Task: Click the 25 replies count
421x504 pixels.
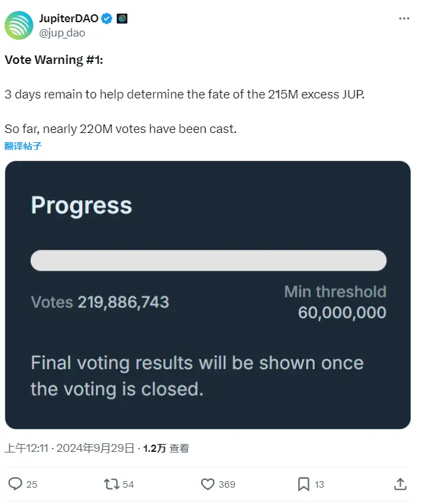Action: pos(31,484)
